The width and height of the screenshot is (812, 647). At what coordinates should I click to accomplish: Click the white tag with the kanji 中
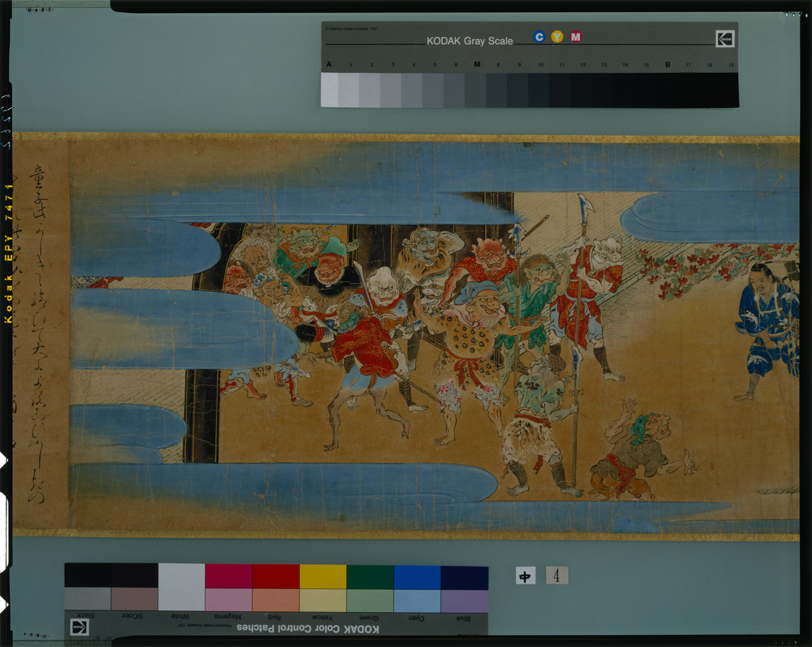pyautogui.click(x=525, y=576)
